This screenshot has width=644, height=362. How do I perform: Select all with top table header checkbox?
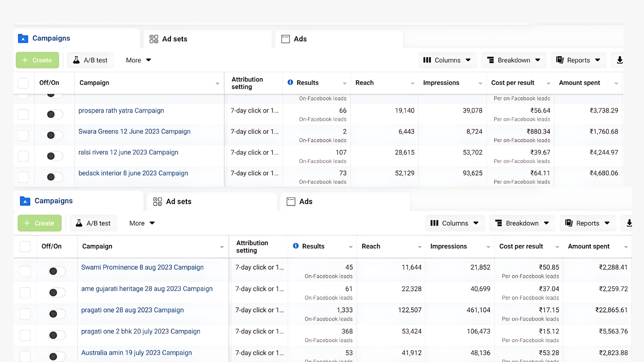pyautogui.click(x=23, y=83)
